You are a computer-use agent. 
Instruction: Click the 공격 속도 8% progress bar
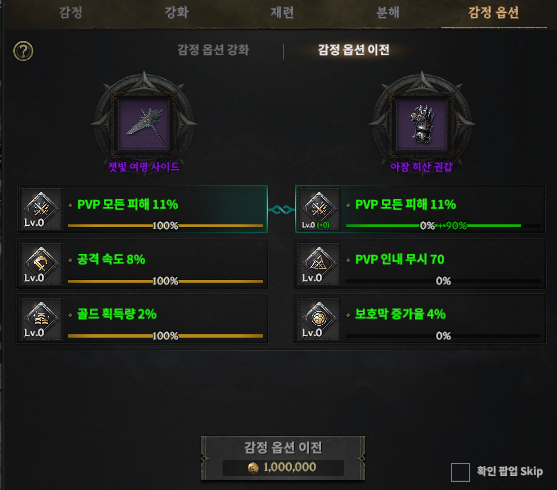[165, 281]
